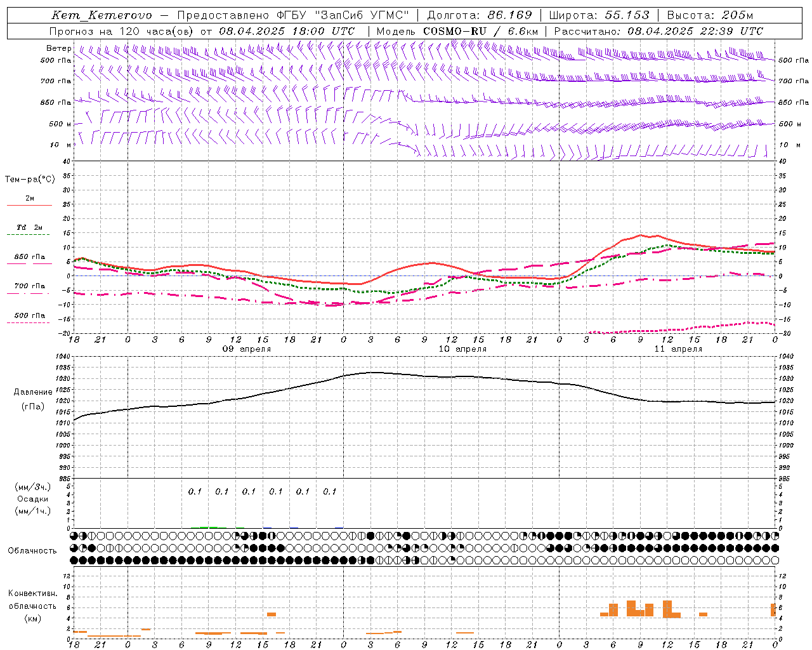Click the 'Давление' pressure panel label
812x650 pixels.
[x=33, y=392]
